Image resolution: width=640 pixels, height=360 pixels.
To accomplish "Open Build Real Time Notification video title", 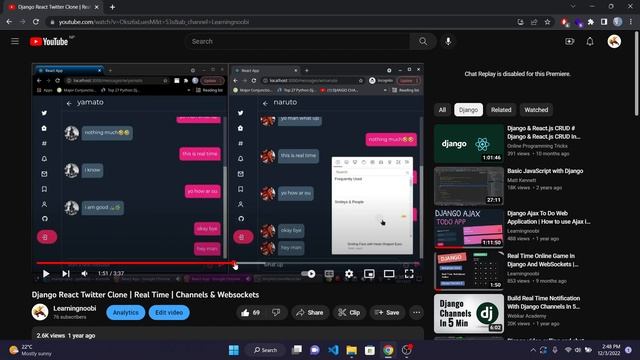I will coord(544,302).
